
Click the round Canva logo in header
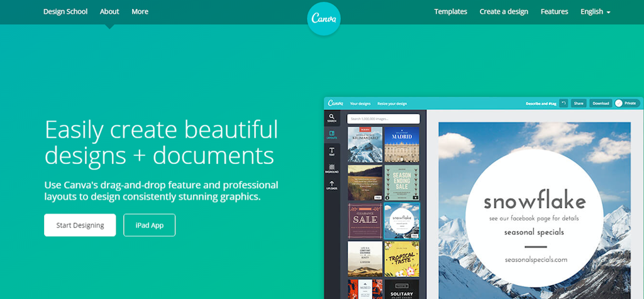click(325, 19)
